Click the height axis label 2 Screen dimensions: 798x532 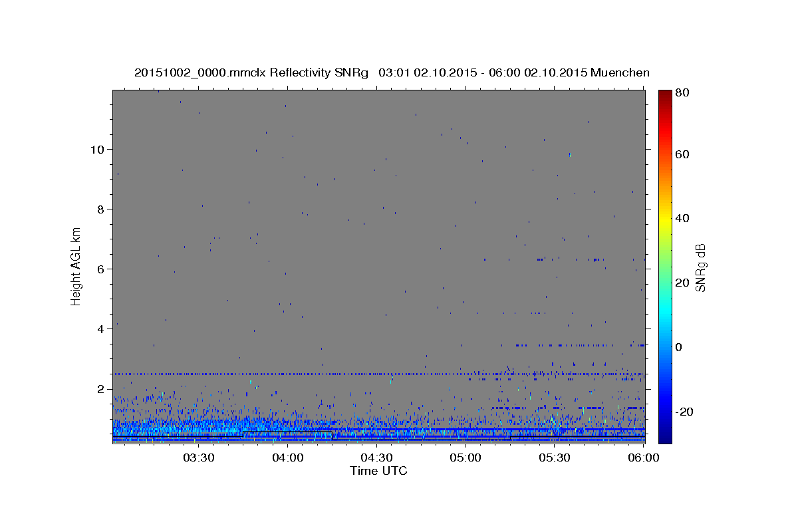[x=99, y=388]
